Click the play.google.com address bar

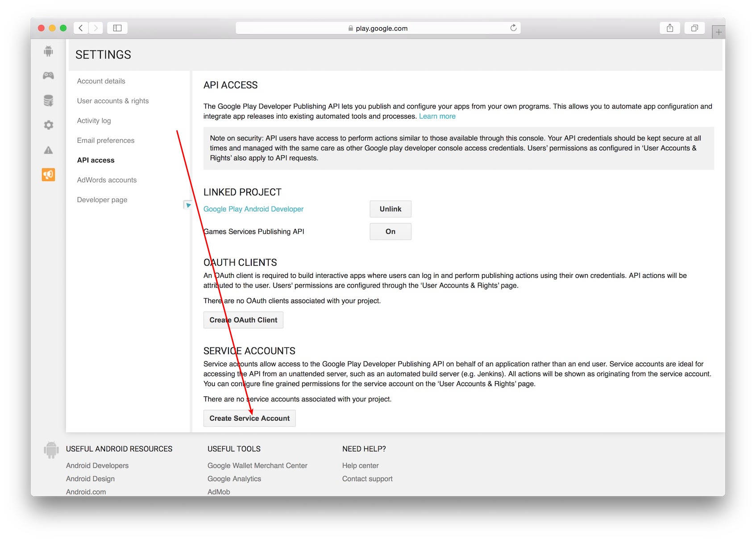click(x=378, y=28)
